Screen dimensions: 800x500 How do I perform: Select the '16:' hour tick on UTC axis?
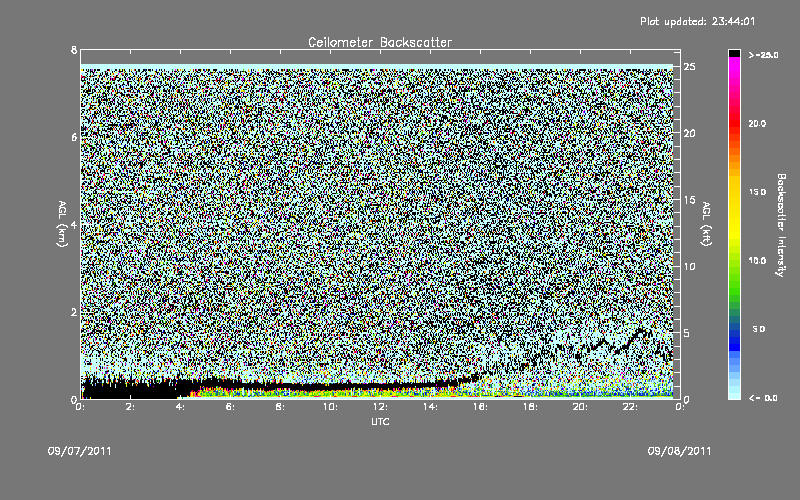[480, 407]
